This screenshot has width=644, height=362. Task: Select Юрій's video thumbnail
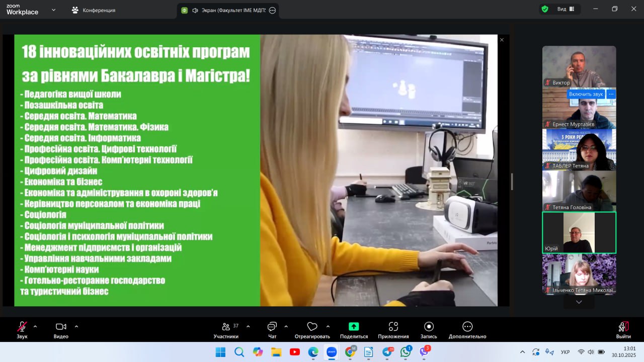point(579,232)
